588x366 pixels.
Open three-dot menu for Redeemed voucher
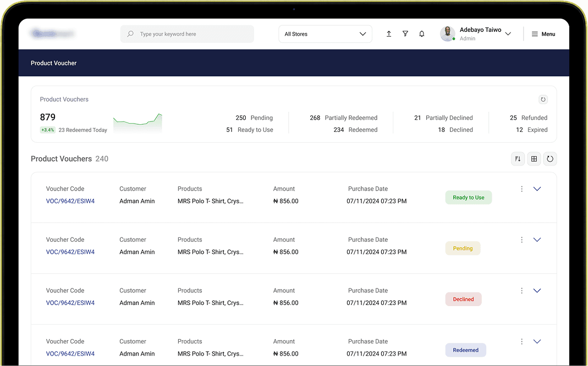521,342
